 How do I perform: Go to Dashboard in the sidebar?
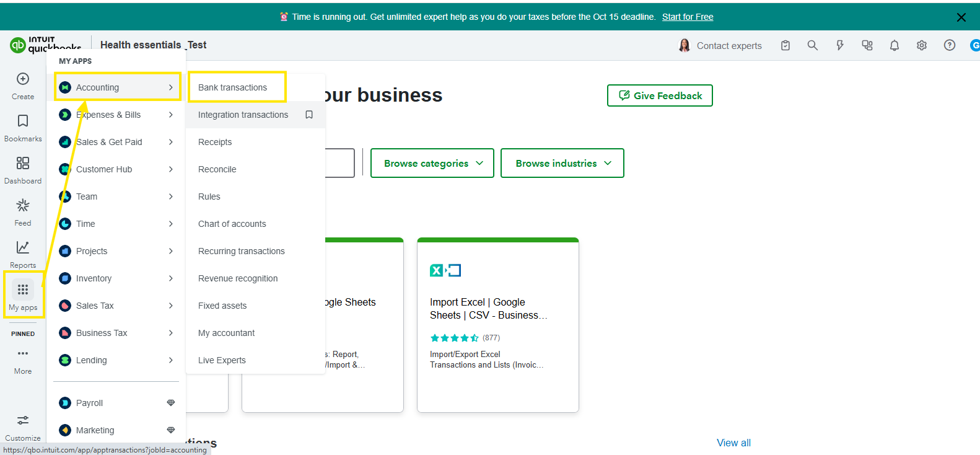(23, 170)
